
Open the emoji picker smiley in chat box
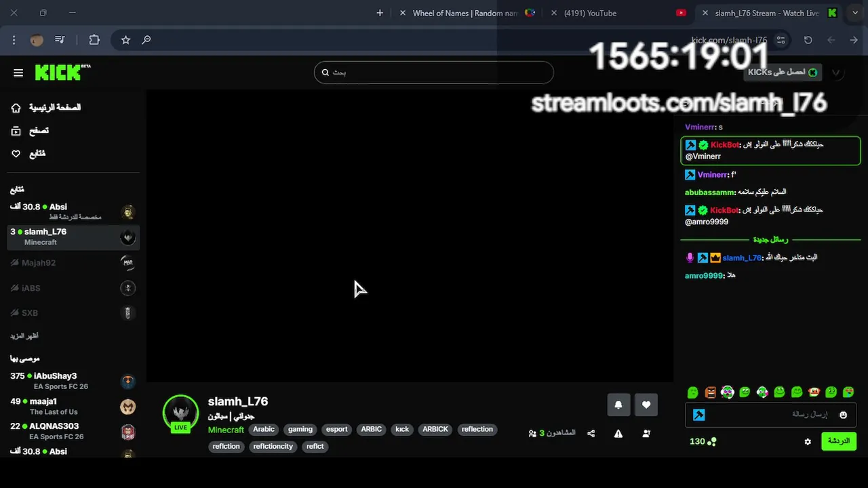(844, 415)
